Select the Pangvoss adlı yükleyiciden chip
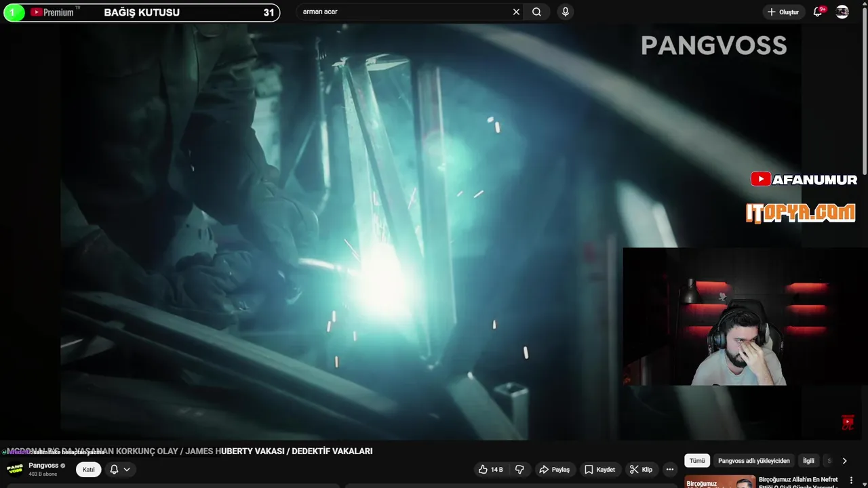Image resolution: width=868 pixels, height=488 pixels. (753, 461)
